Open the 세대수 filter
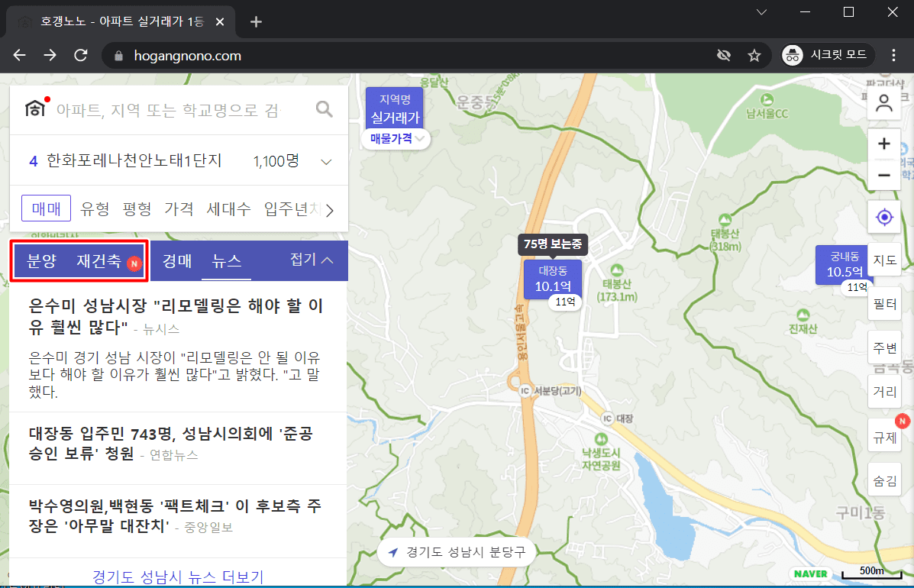Image resolution: width=914 pixels, height=588 pixels. click(228, 208)
